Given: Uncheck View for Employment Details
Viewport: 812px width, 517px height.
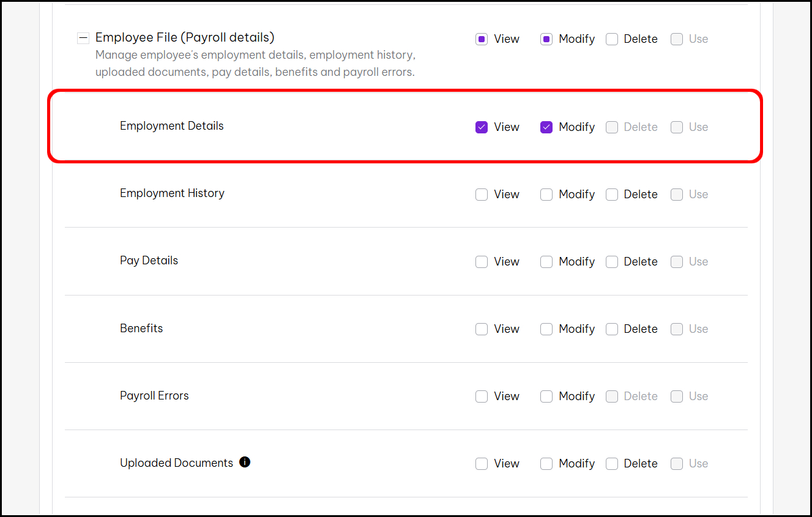Looking at the screenshot, I should (482, 127).
